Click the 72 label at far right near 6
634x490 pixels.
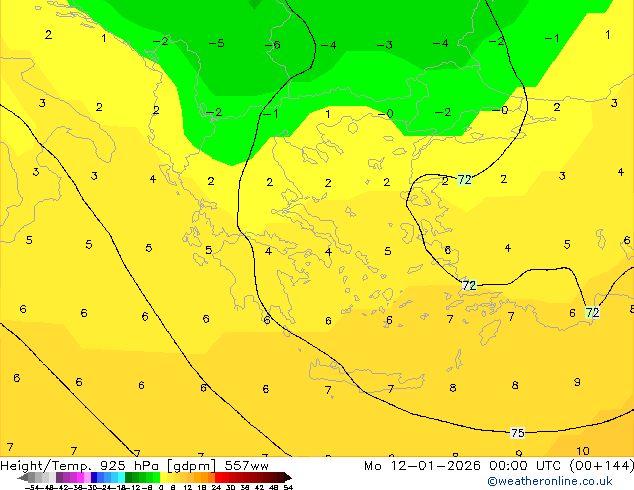(592, 313)
